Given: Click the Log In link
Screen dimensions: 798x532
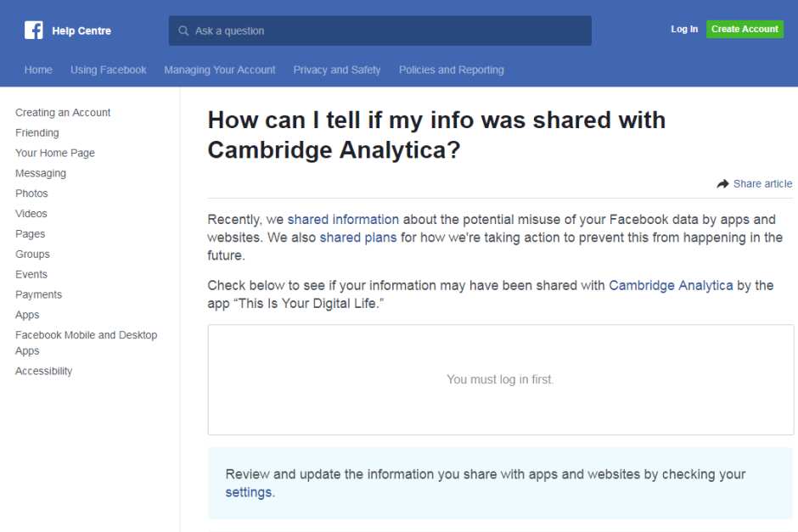Looking at the screenshot, I should [683, 29].
